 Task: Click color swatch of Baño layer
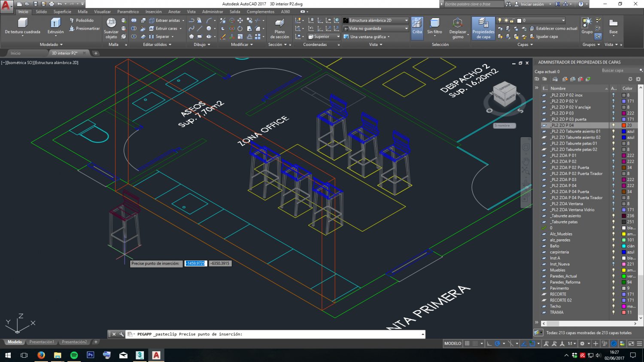pos(624,246)
